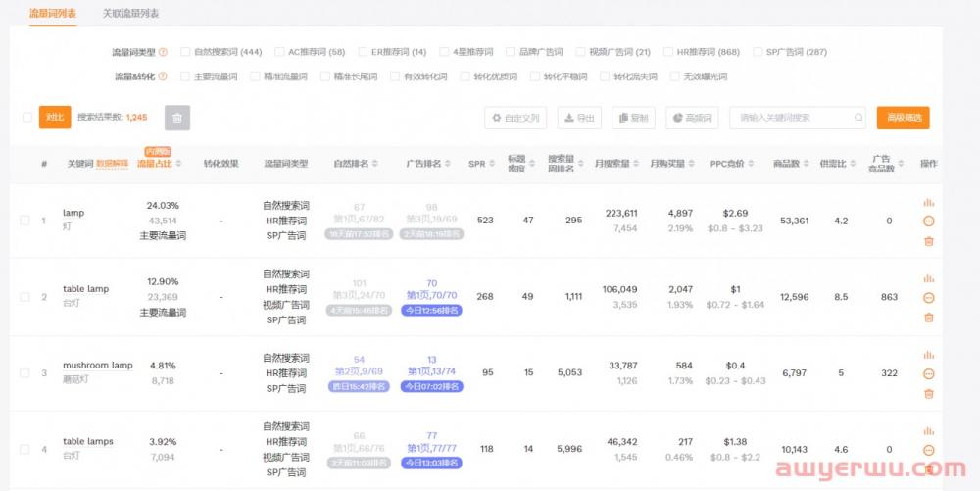Click the orange 对比 compare button

55,118
